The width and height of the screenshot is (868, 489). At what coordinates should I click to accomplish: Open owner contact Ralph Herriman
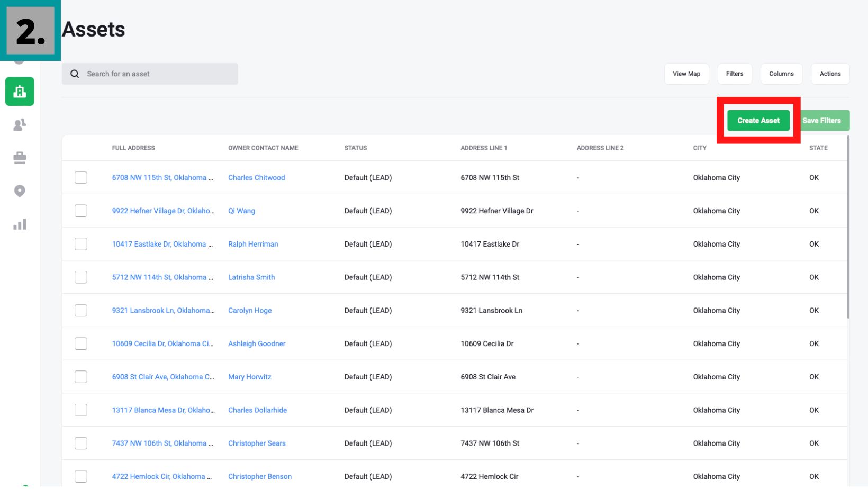pyautogui.click(x=253, y=244)
